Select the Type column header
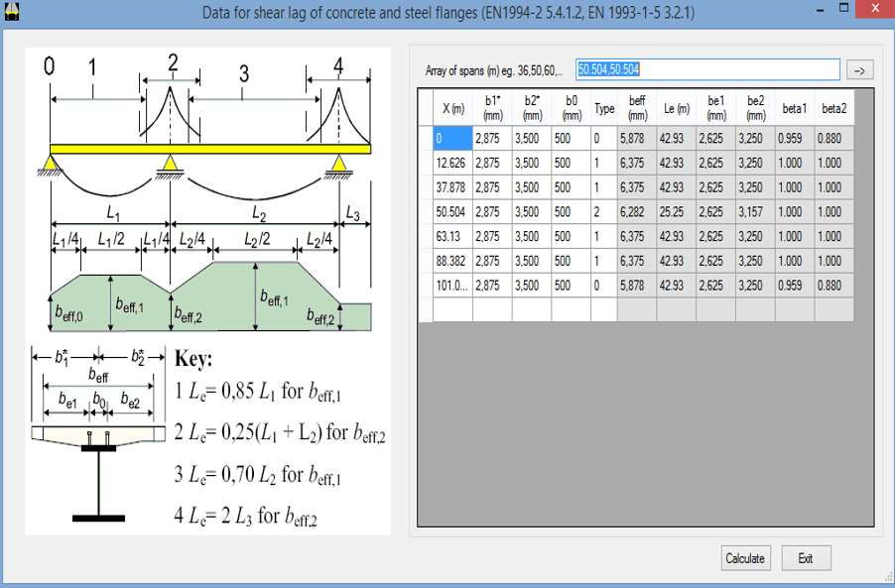The image size is (895, 588). 603,109
